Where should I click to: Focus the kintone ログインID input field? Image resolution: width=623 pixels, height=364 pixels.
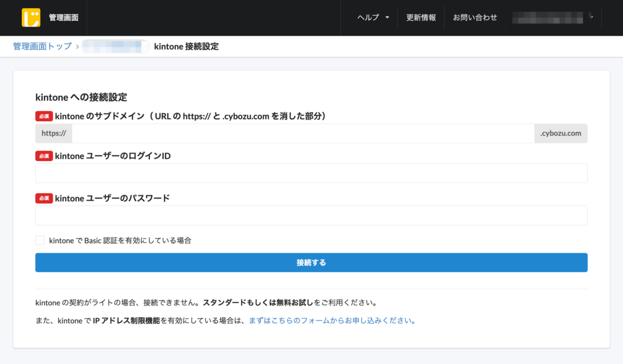coord(311,173)
